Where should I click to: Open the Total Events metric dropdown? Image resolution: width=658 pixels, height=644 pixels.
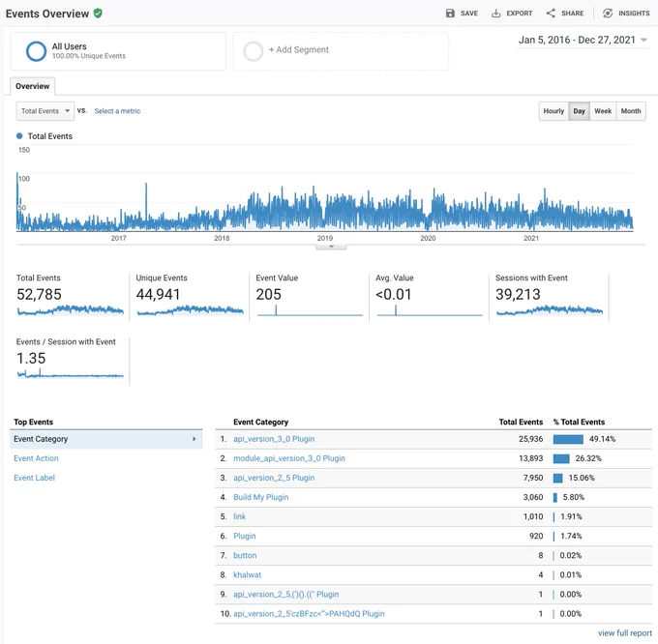(x=45, y=111)
